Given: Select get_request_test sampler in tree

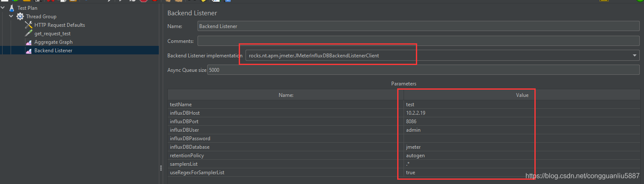Looking at the screenshot, I should point(52,34).
